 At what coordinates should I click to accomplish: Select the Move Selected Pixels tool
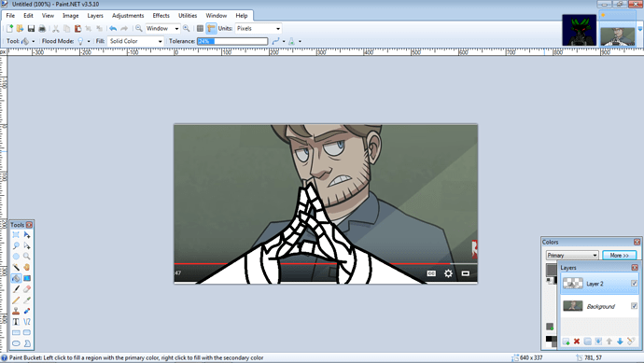pos(27,235)
